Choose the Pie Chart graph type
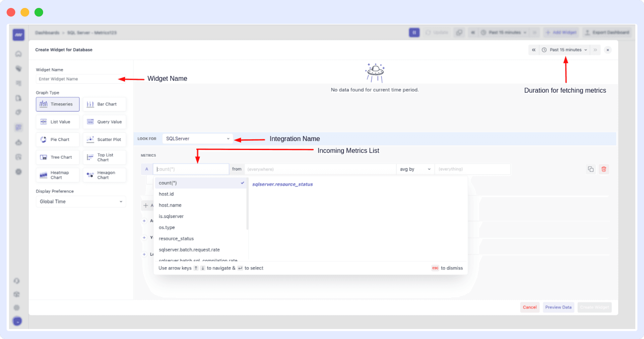 (x=57, y=139)
